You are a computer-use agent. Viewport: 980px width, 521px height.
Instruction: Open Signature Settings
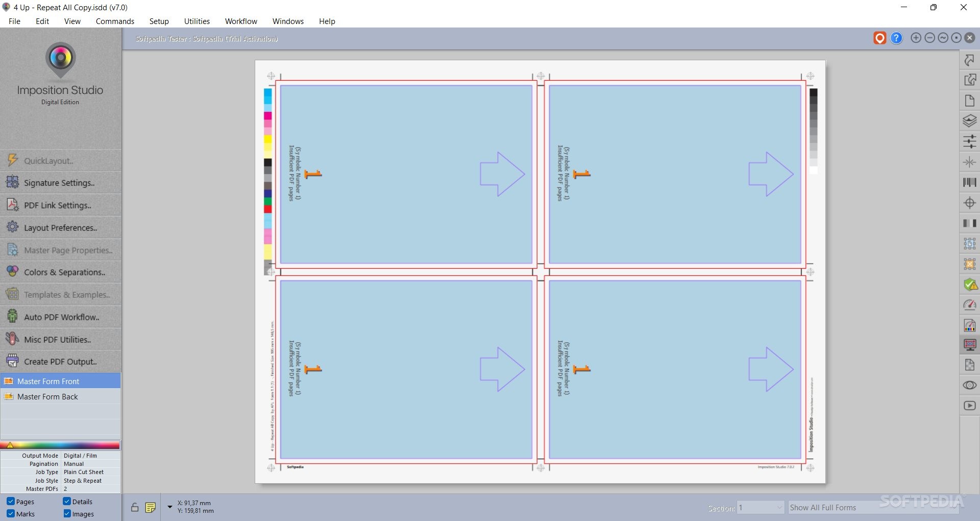[61, 182]
